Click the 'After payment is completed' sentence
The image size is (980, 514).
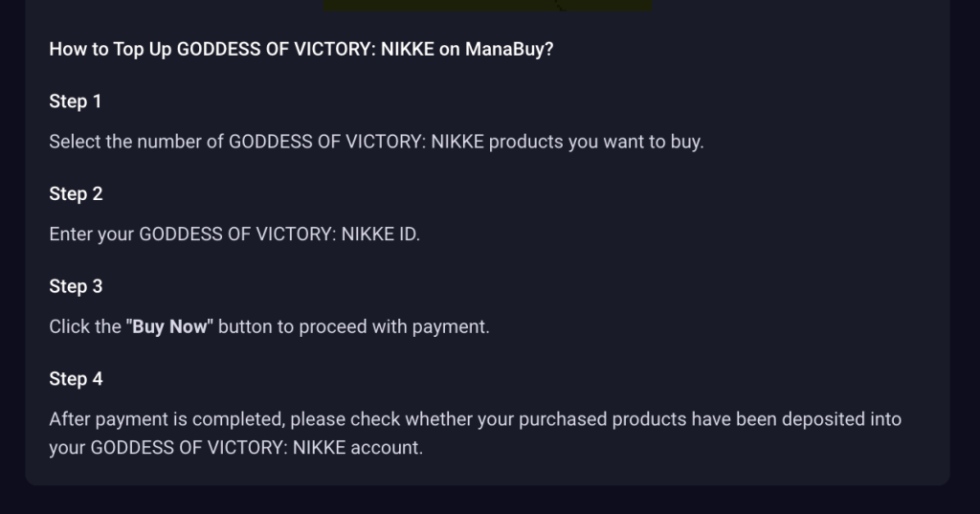click(475, 434)
